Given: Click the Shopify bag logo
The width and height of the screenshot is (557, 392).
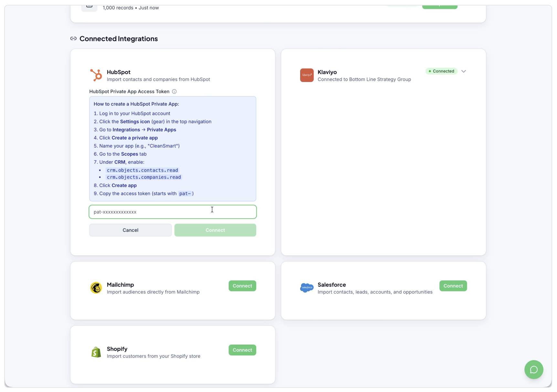Looking at the screenshot, I should 96,352.
